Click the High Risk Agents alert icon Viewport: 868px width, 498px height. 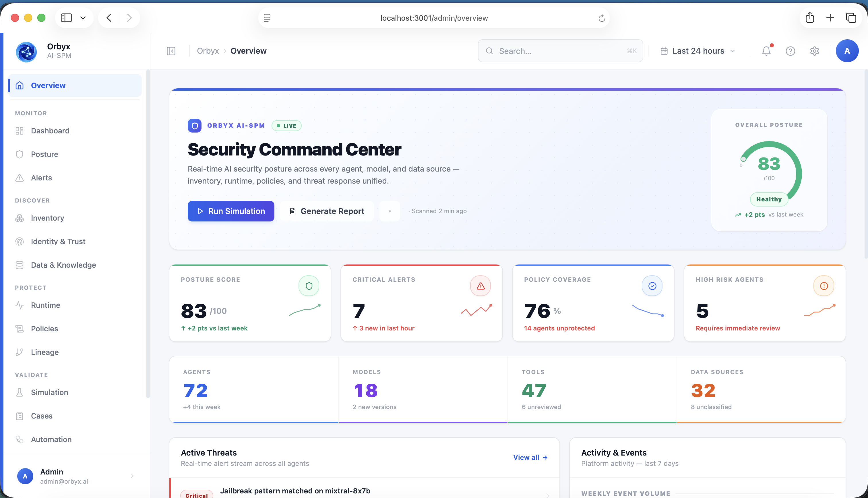[x=824, y=286]
